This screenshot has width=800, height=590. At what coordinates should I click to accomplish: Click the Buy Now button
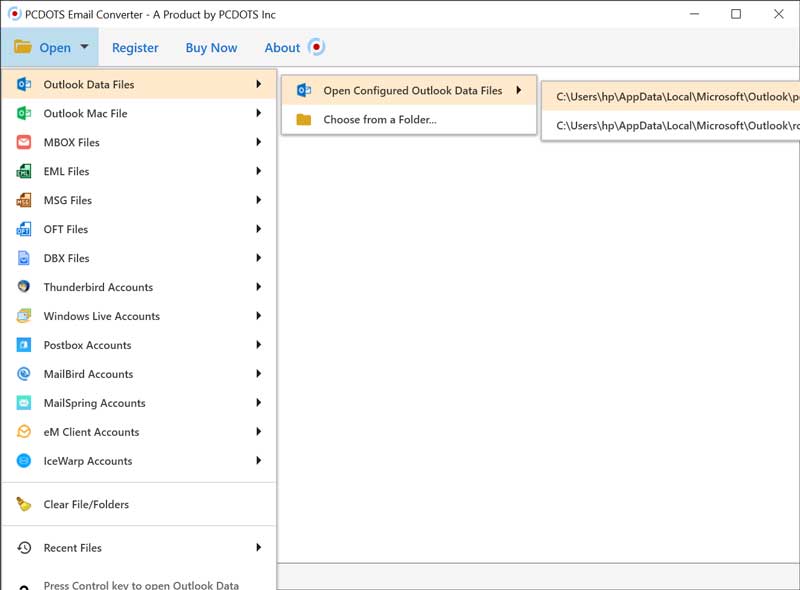click(x=211, y=47)
